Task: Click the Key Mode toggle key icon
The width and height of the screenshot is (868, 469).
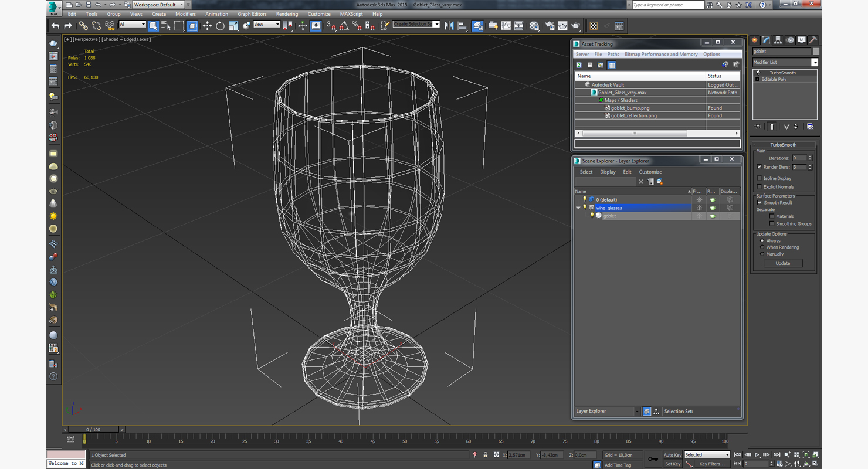Action: click(x=653, y=458)
